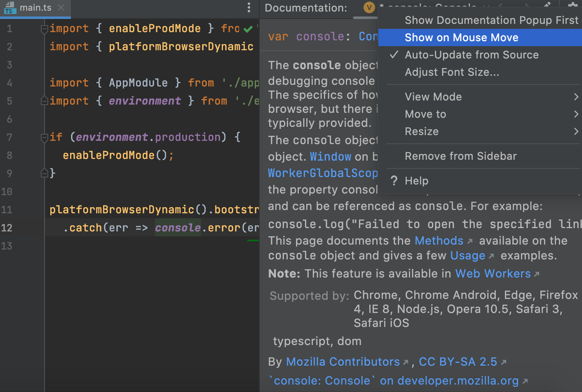Click the external link arrow after Usage
Viewport: 582px width, 392px height.
(x=491, y=256)
